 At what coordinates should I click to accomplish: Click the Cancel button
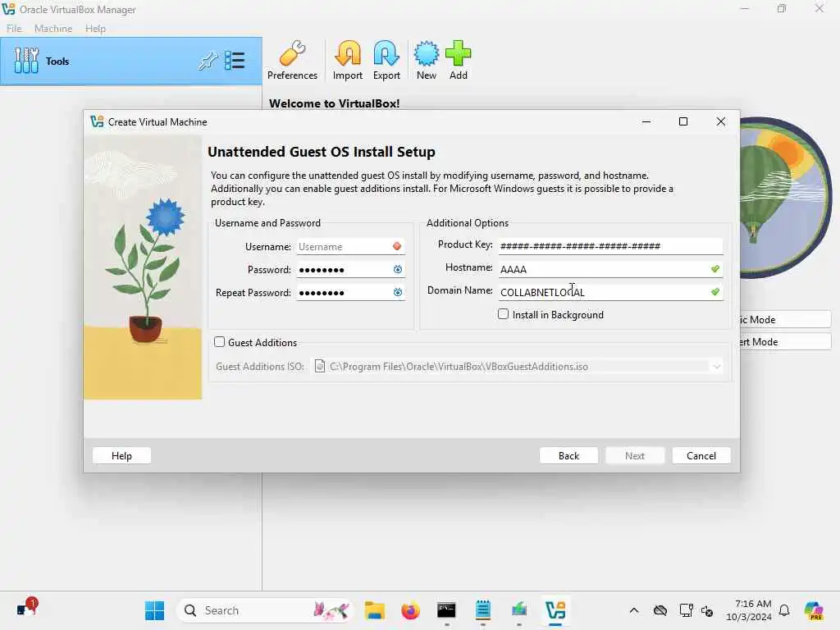701,455
